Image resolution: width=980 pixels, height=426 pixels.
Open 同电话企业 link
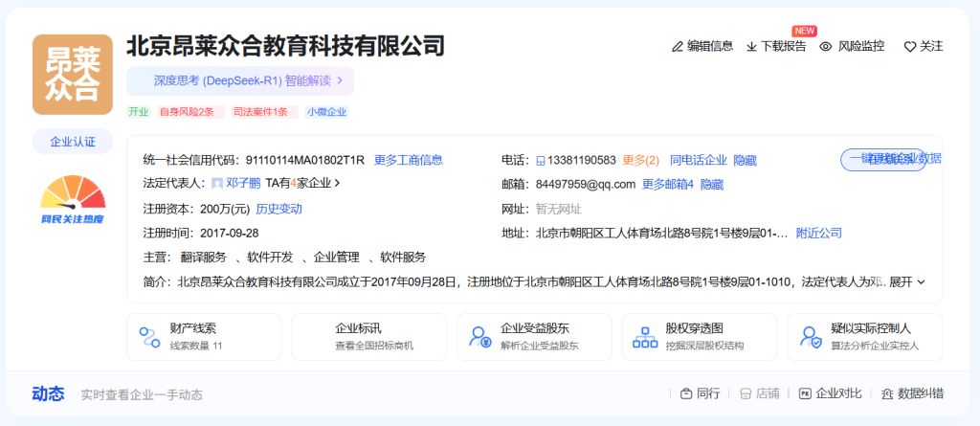tap(698, 160)
